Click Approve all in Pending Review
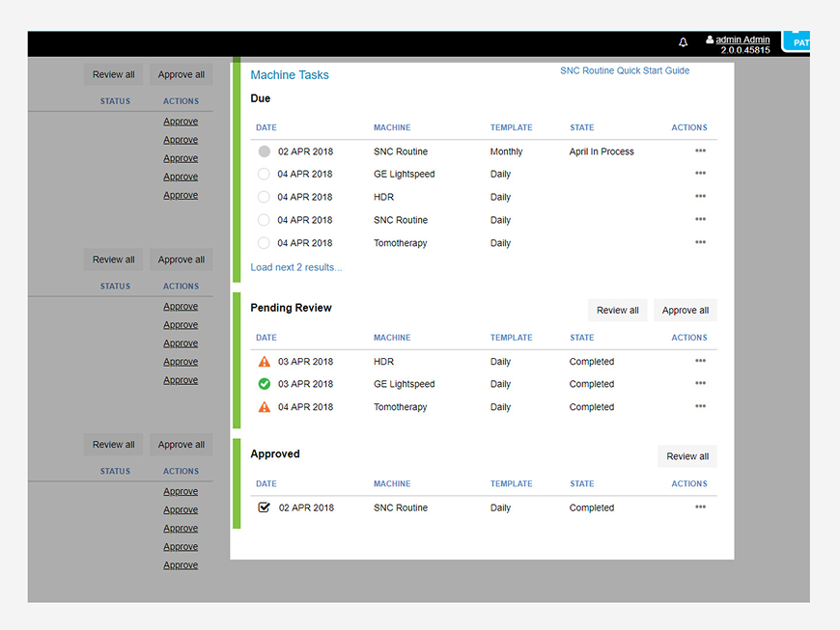Image resolution: width=840 pixels, height=630 pixels. point(686,311)
